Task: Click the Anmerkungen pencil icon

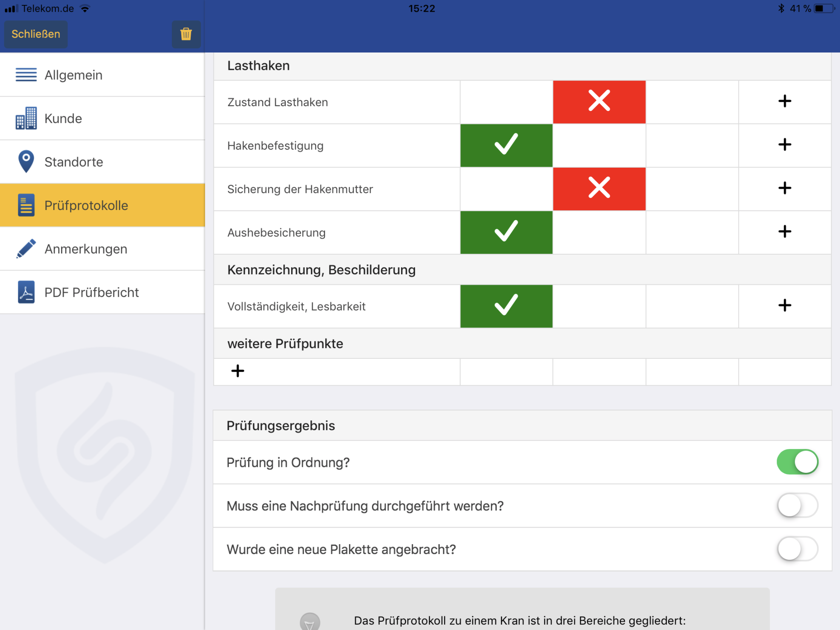Action: point(26,249)
